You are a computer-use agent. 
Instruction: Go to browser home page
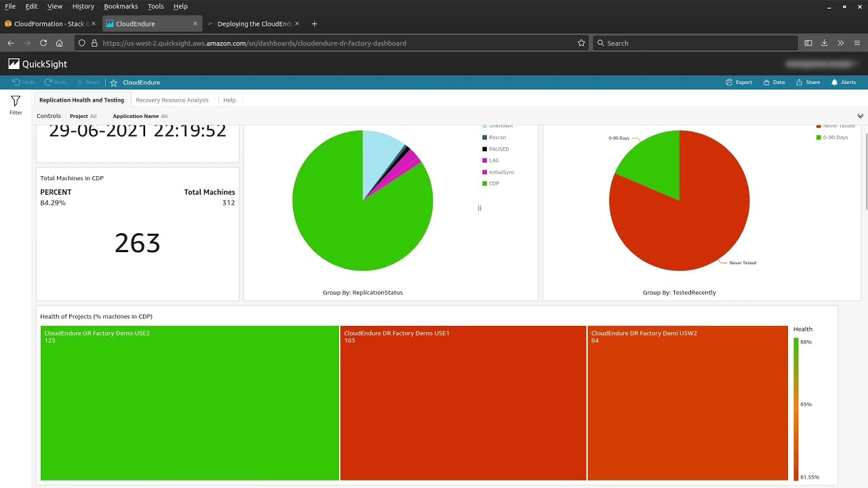click(x=60, y=43)
